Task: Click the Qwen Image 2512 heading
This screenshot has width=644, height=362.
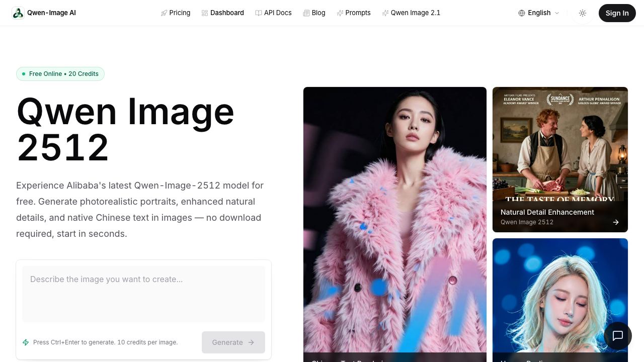Action: (125, 129)
